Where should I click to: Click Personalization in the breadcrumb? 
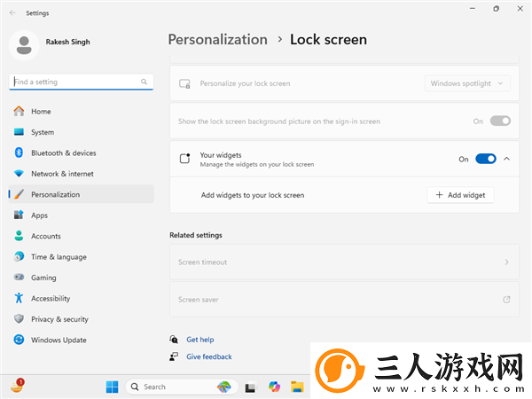(x=218, y=40)
